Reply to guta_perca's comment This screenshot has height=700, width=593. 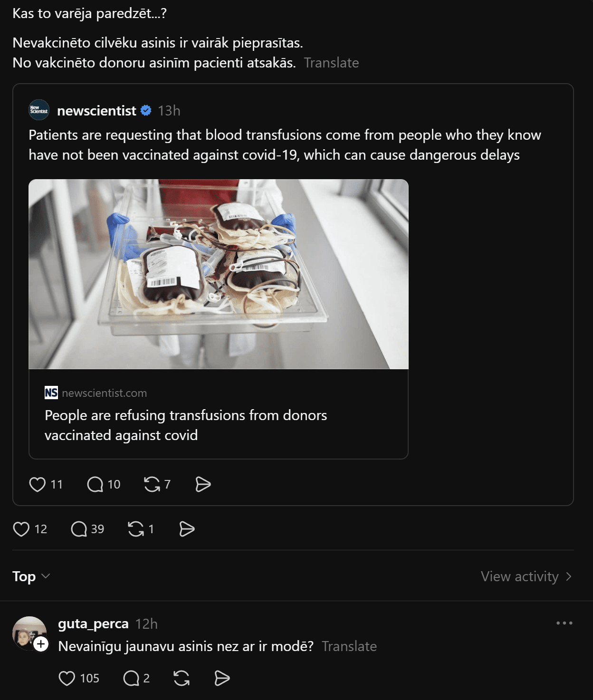pos(131,678)
